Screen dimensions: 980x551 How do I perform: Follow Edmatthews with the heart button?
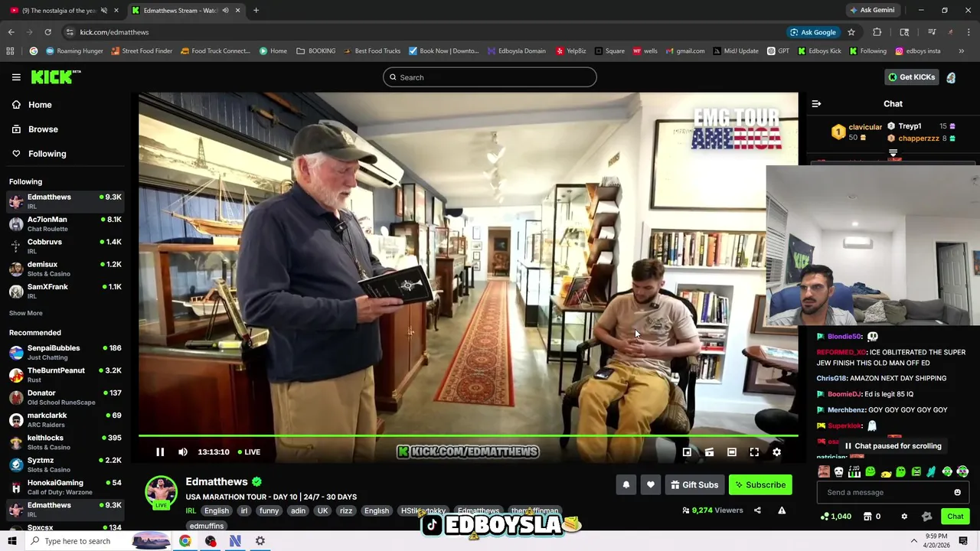651,484
